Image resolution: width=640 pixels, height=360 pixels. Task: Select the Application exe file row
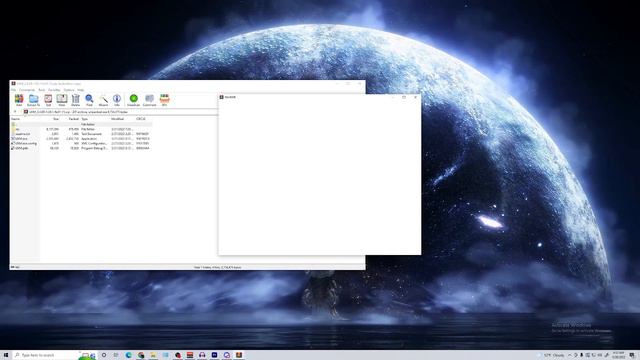pyautogui.click(x=81, y=139)
